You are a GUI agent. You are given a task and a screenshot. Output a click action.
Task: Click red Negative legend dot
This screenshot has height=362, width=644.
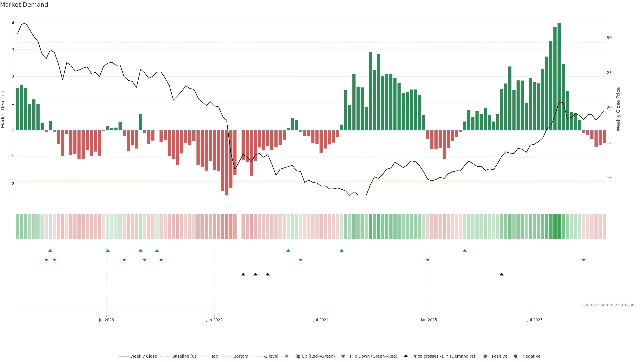[516, 356]
